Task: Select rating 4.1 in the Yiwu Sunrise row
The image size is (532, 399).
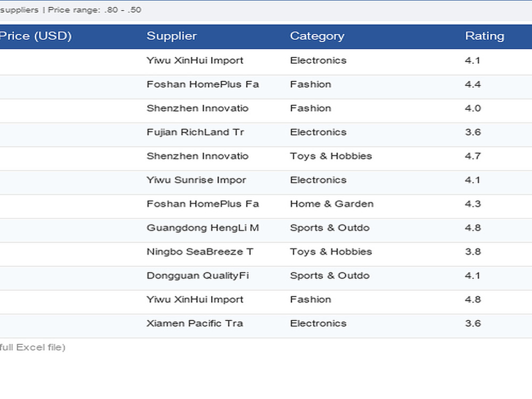Action: [x=472, y=180]
